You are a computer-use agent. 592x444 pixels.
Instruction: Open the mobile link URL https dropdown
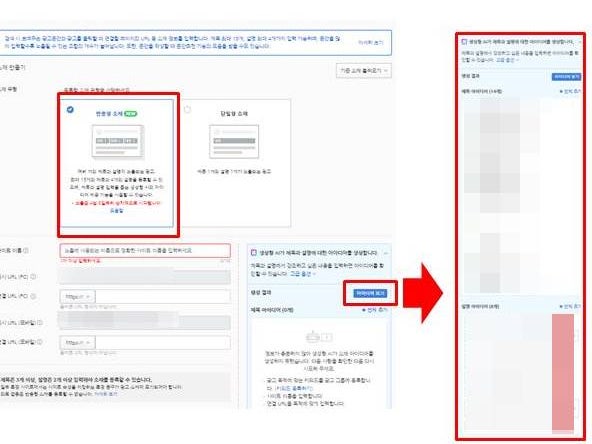[77, 343]
